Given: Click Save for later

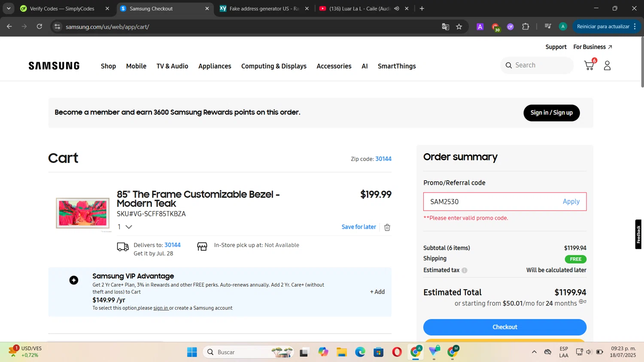Looking at the screenshot, I should pyautogui.click(x=359, y=227).
